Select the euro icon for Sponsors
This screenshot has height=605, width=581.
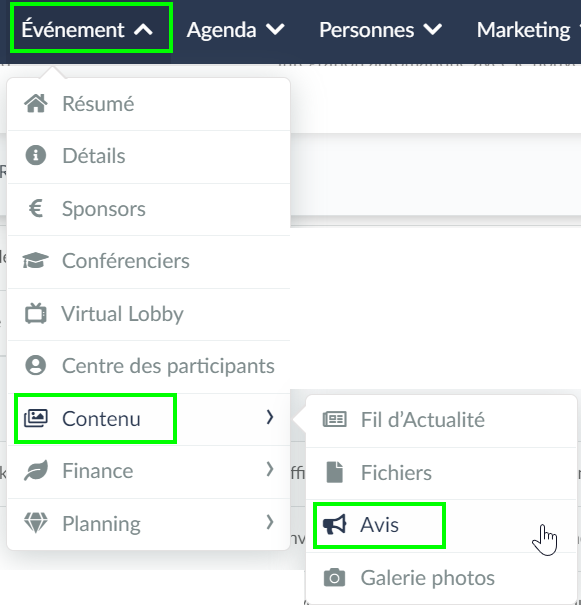pyautogui.click(x=36, y=208)
